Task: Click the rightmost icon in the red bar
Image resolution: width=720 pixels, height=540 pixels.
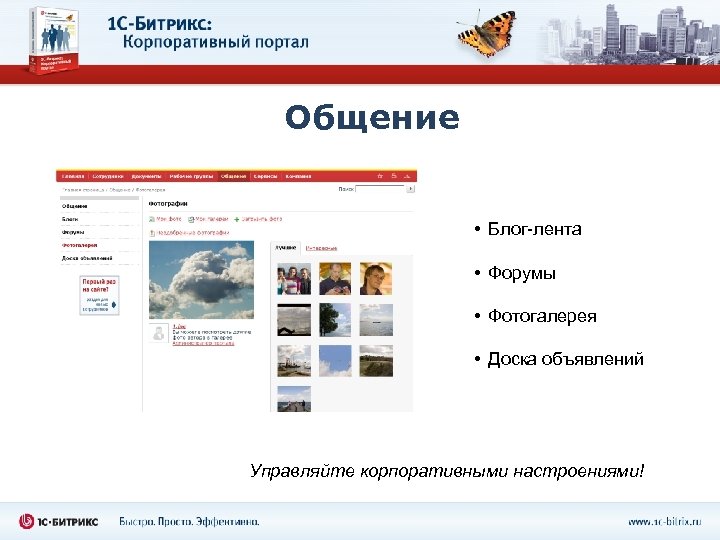Action: coord(407,176)
